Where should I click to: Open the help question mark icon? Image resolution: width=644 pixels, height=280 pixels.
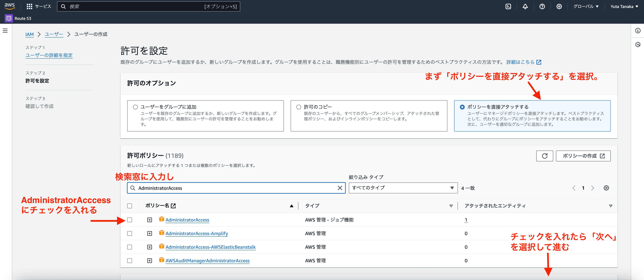[542, 6]
